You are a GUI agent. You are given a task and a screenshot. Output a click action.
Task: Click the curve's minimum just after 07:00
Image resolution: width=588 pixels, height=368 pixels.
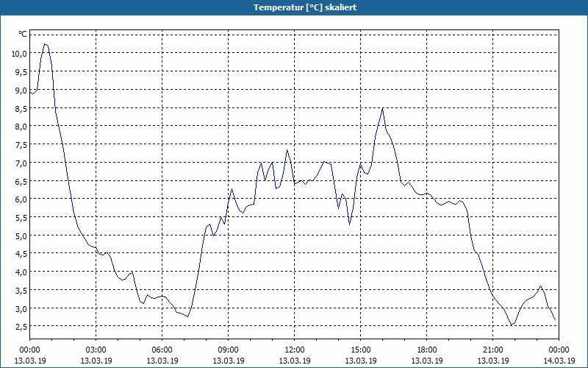(187, 316)
